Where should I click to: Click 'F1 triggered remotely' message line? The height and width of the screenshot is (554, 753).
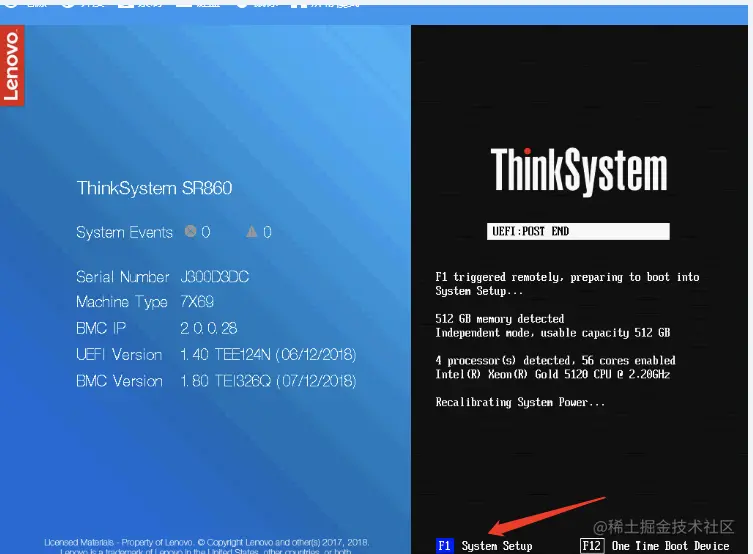[x=568, y=284]
